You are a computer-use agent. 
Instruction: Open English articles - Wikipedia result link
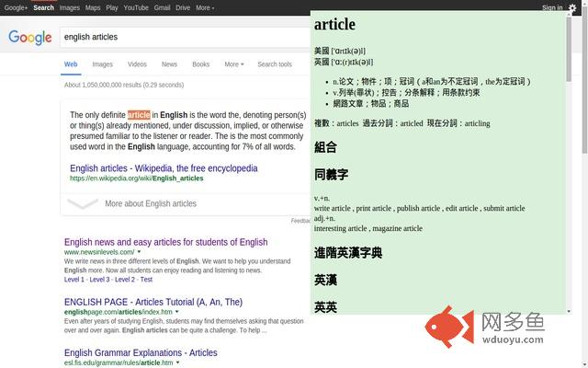tap(164, 168)
